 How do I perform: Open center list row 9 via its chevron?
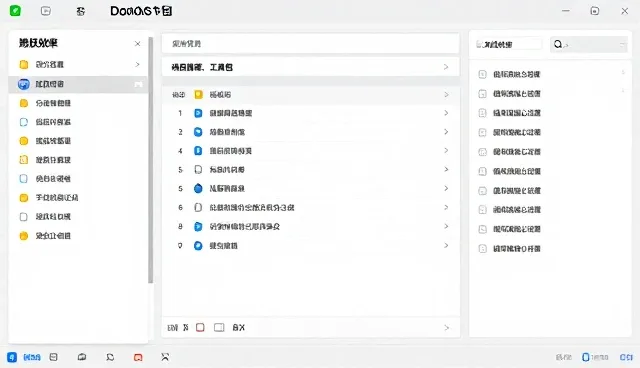point(446,246)
